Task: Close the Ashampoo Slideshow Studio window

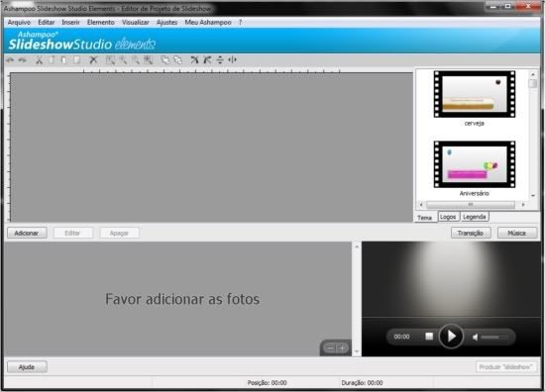Action: click(528, 6)
